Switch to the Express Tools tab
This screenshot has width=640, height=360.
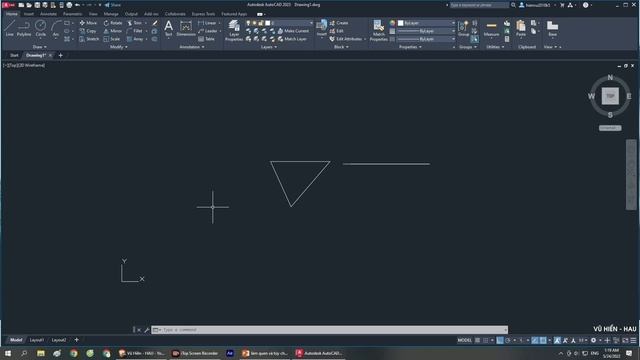203,14
